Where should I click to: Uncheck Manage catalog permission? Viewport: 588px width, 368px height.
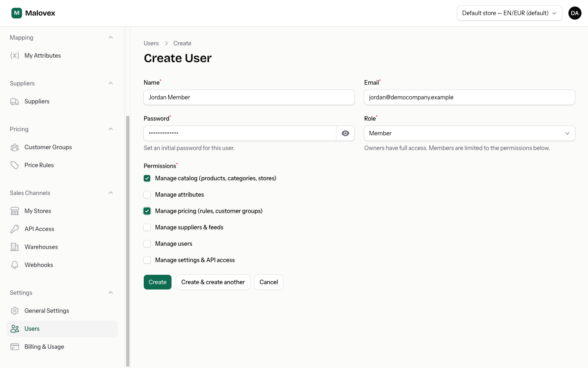pyautogui.click(x=147, y=178)
